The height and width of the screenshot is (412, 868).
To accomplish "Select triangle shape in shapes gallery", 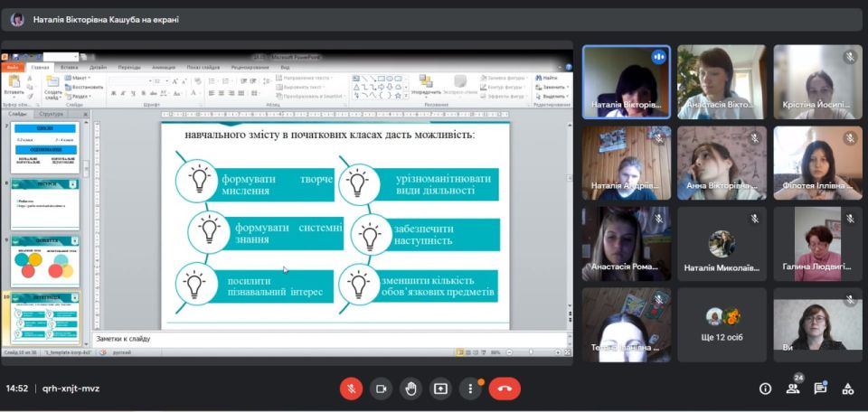I will [356, 87].
